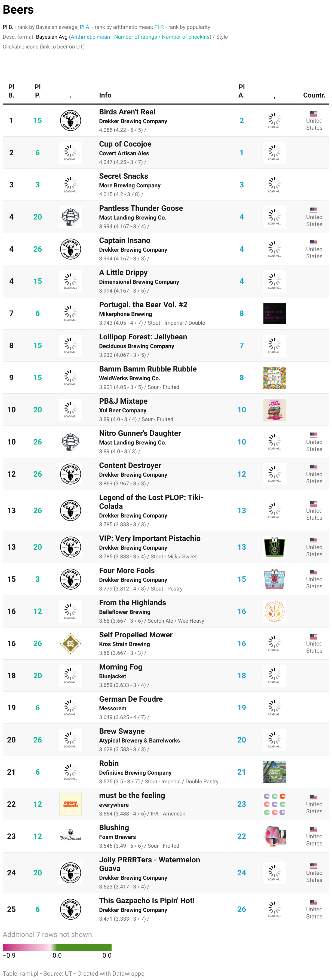
Task: Click Belleflower Brewing emblem for From the Highlands
Action: [274, 611]
